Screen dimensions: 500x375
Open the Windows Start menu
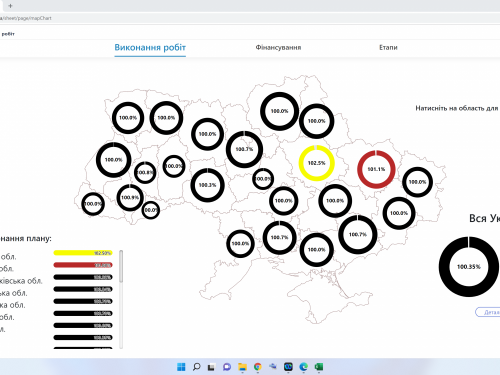click(181, 367)
